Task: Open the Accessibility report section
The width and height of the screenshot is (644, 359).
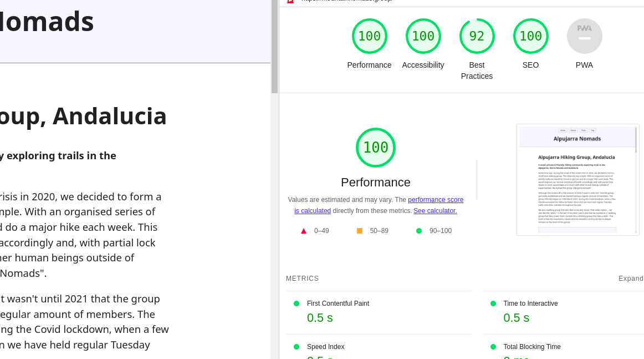Action: point(423,65)
